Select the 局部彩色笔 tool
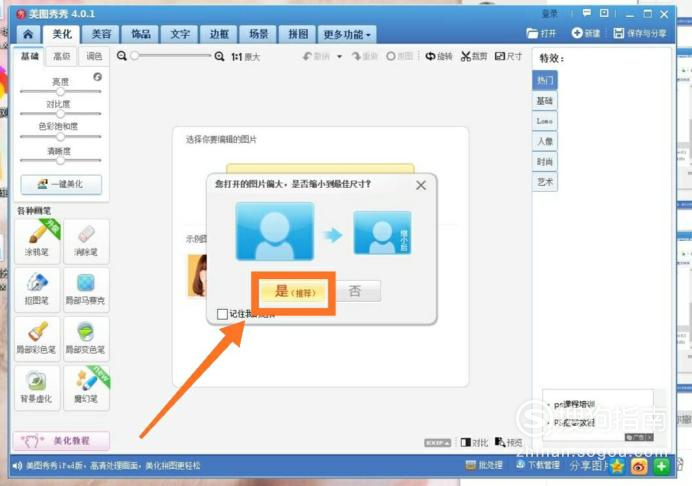Screen dimensions: 692x486 (x=37, y=339)
